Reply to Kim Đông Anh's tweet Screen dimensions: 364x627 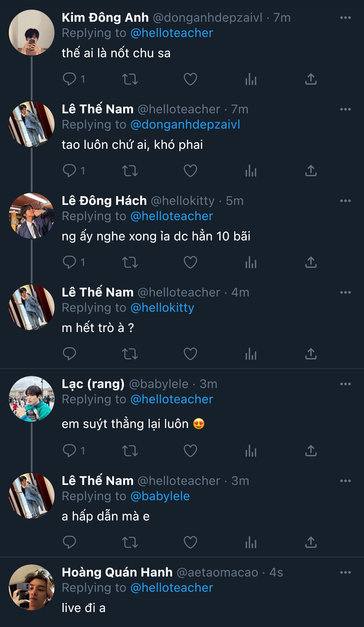click(69, 79)
